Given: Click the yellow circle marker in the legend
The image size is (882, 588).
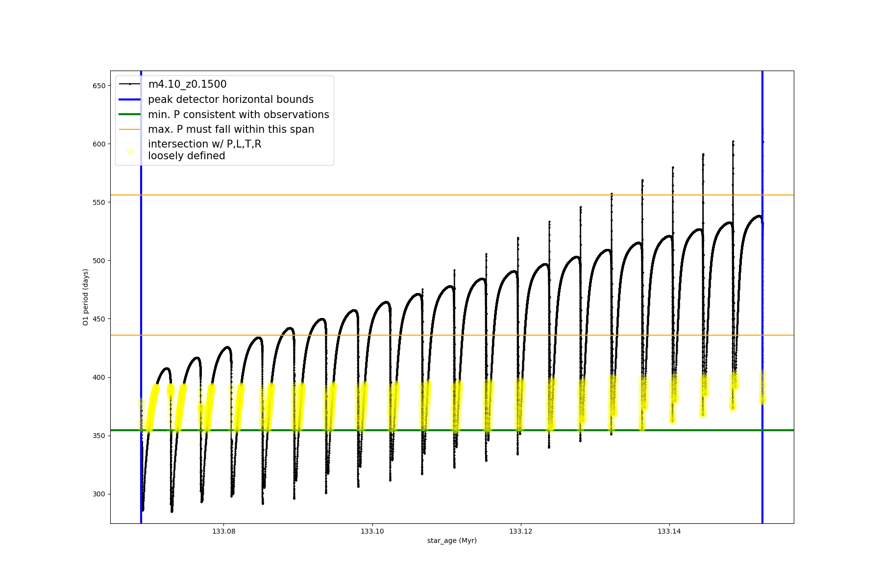Looking at the screenshot, I should 130,151.
